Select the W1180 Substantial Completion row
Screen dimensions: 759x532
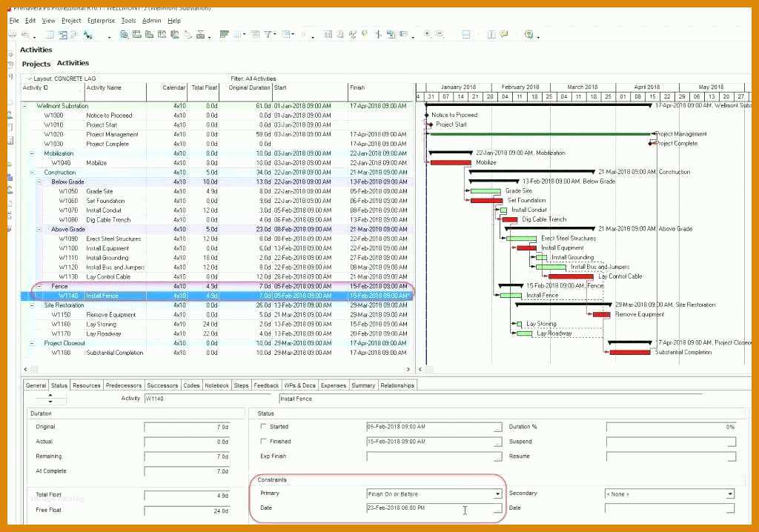tap(217, 353)
